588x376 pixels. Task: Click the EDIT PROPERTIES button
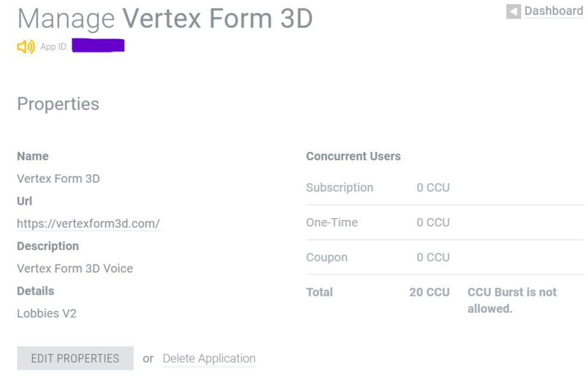[75, 358]
